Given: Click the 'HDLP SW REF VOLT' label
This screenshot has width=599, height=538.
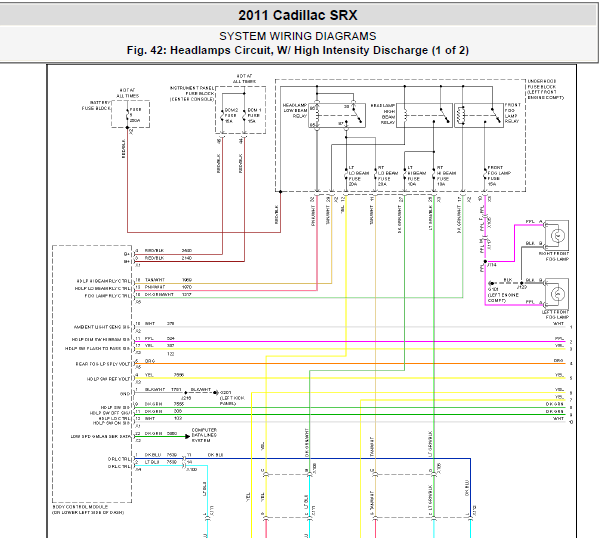Looking at the screenshot, I should pos(108,379).
